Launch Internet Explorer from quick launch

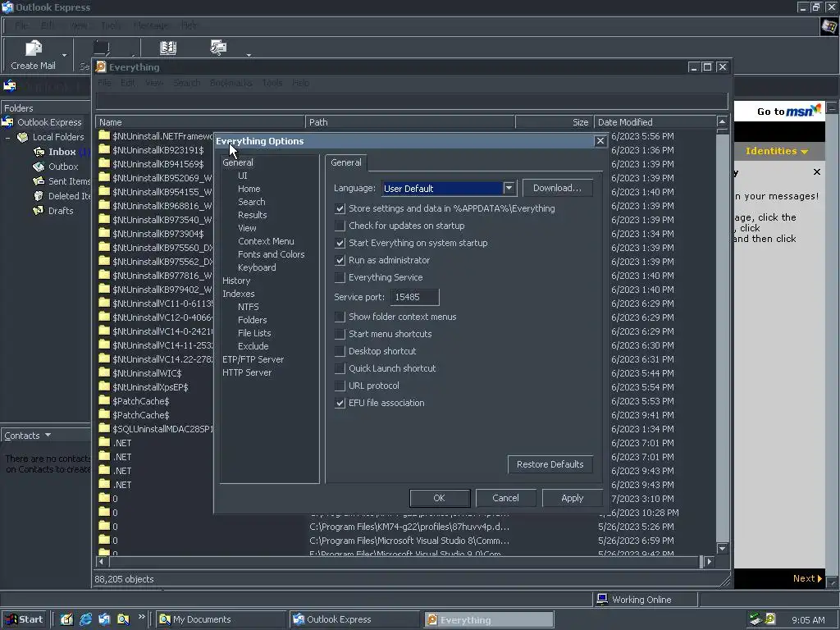pos(85,619)
